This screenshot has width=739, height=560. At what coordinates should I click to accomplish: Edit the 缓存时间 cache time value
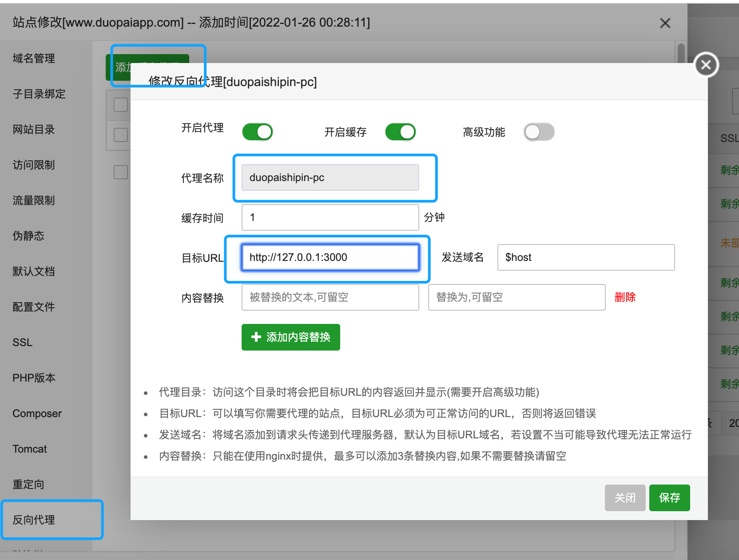point(330,217)
